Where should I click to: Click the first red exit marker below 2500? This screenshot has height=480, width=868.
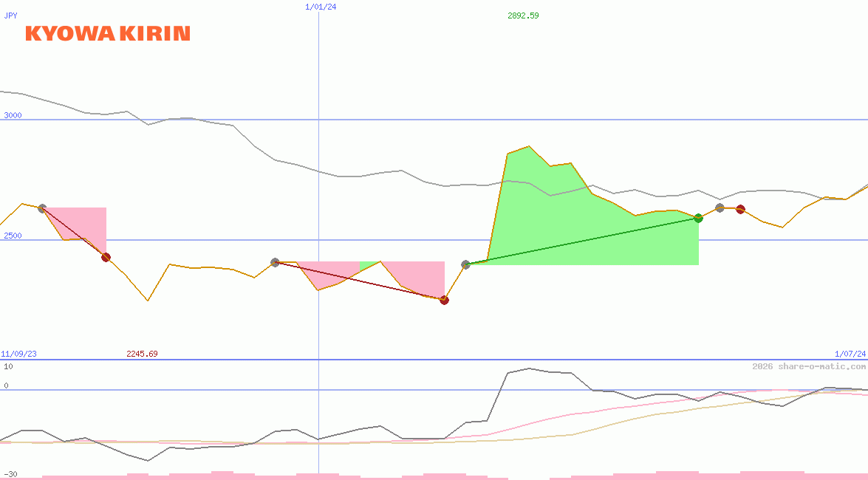coord(106,257)
